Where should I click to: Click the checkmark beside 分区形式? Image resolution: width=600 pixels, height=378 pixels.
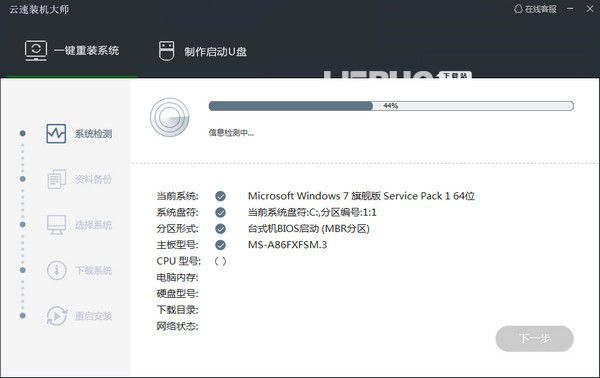(220, 229)
